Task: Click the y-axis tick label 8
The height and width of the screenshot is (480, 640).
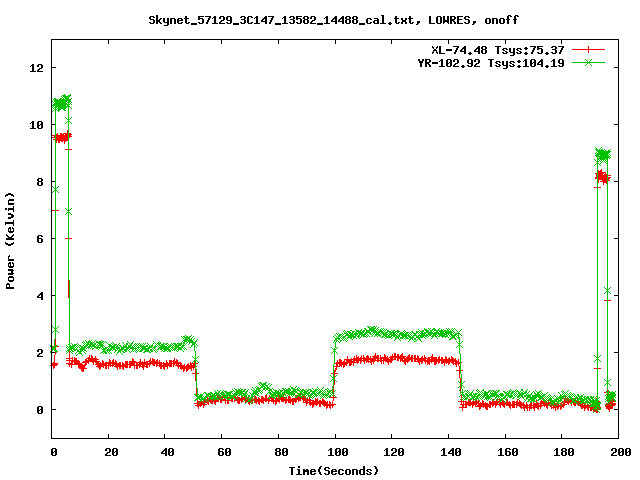Action: [40, 182]
